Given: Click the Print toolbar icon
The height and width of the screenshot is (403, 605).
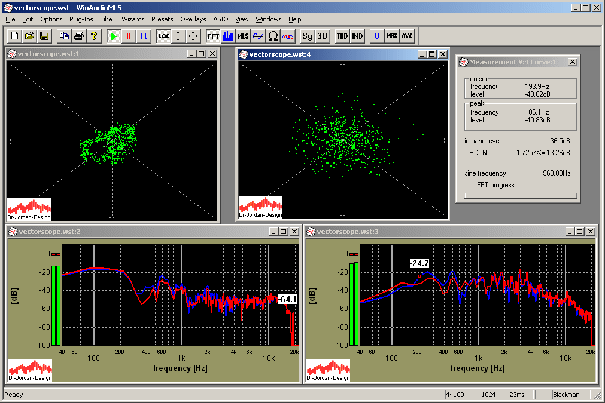Looking at the screenshot, I should click(78, 35).
